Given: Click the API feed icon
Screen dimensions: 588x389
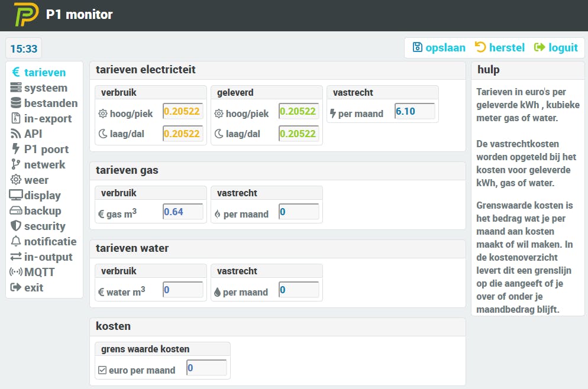Looking at the screenshot, I should pos(16,134).
